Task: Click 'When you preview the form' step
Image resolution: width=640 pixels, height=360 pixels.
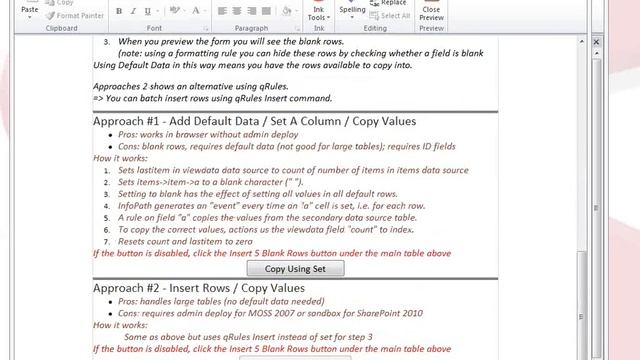Action: coord(231,42)
